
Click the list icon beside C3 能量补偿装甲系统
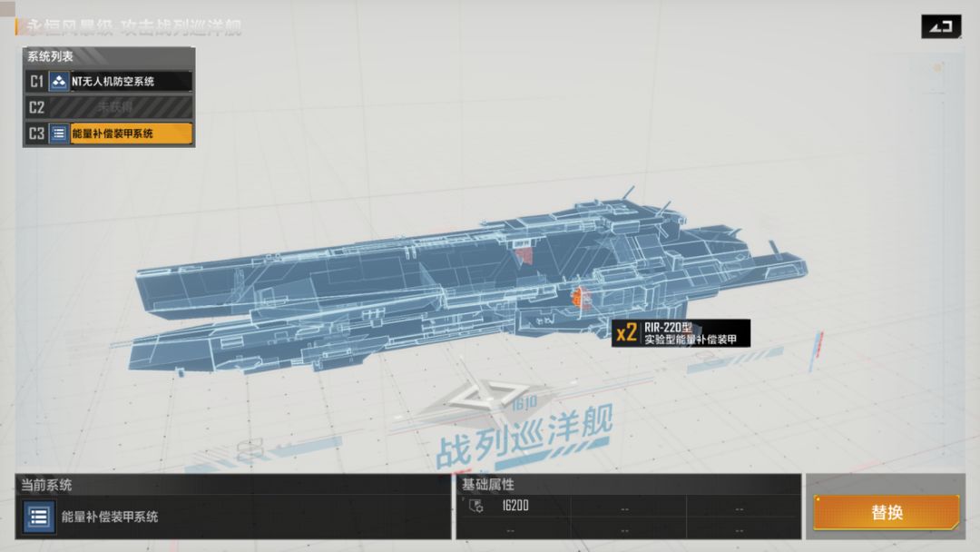[59, 133]
